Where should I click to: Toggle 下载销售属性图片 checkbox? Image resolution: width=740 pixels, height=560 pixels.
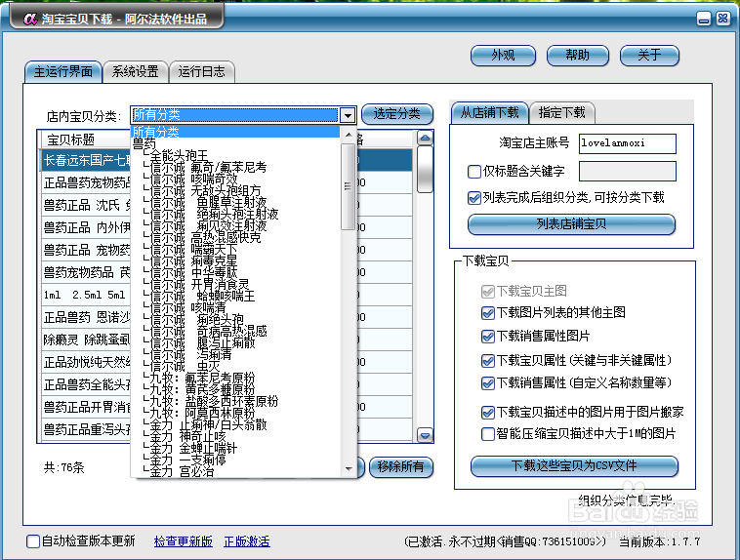(x=487, y=337)
